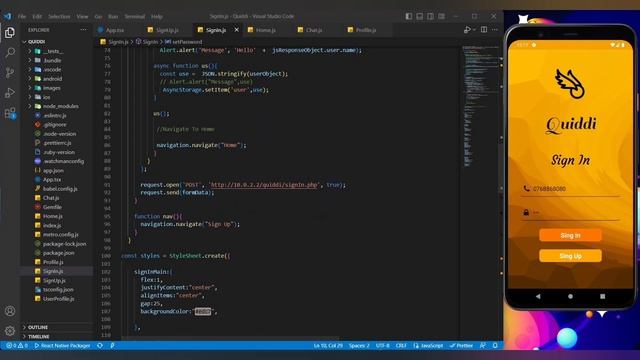640x360 pixels.
Task: Open the Explorer view in activity bar
Action: (10, 32)
